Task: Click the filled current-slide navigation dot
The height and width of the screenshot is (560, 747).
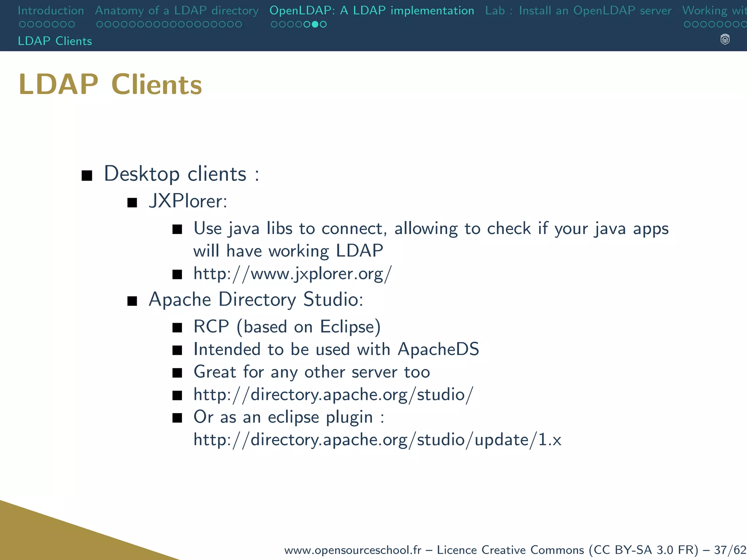Action: click(315, 24)
